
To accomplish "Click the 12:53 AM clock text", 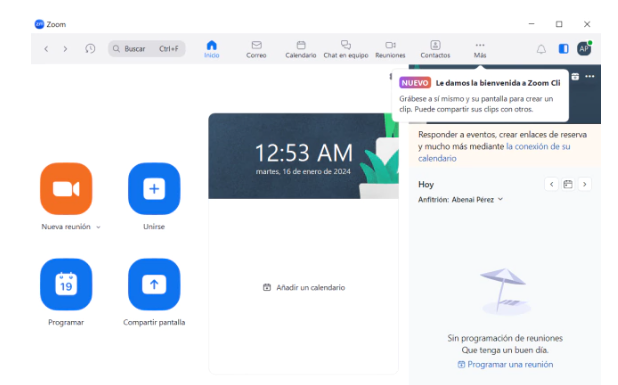I will [x=304, y=153].
